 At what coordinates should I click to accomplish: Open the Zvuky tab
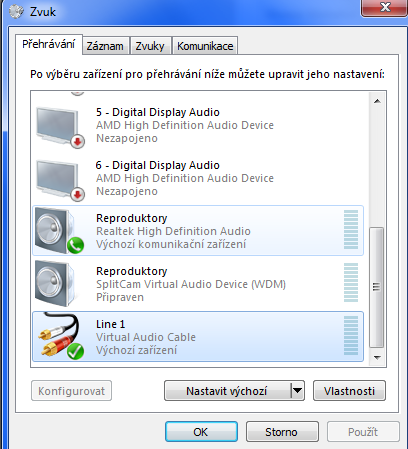[x=150, y=46]
